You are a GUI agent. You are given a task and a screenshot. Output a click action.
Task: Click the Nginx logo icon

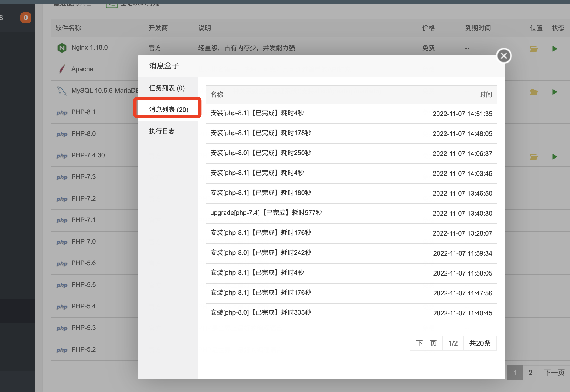pos(62,48)
